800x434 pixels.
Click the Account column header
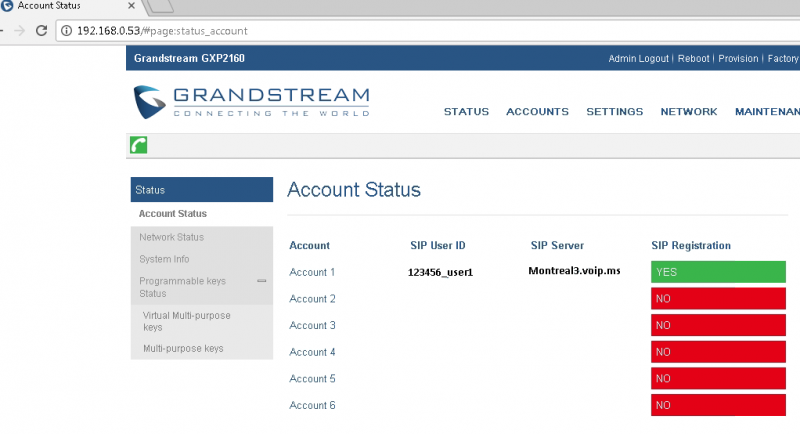[309, 245]
